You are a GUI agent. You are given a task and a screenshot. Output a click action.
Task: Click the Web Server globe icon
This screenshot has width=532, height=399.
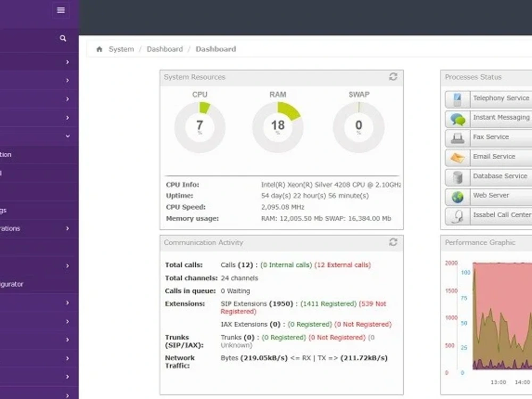456,196
